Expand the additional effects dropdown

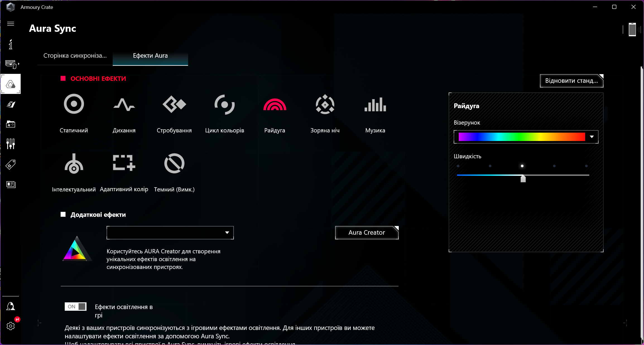click(170, 233)
